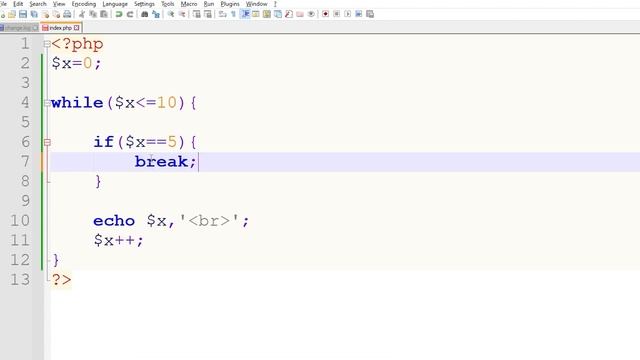Image resolution: width=640 pixels, height=360 pixels.
Task: Toggle word wrap in toolbar
Action: point(222,14)
